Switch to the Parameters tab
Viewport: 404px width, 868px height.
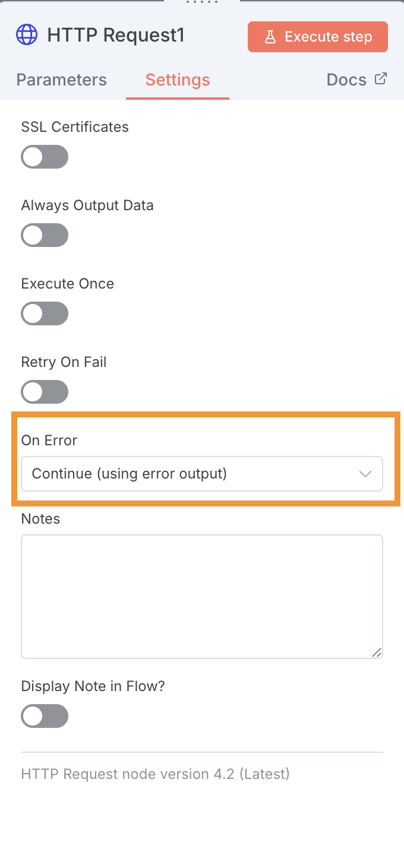click(61, 80)
